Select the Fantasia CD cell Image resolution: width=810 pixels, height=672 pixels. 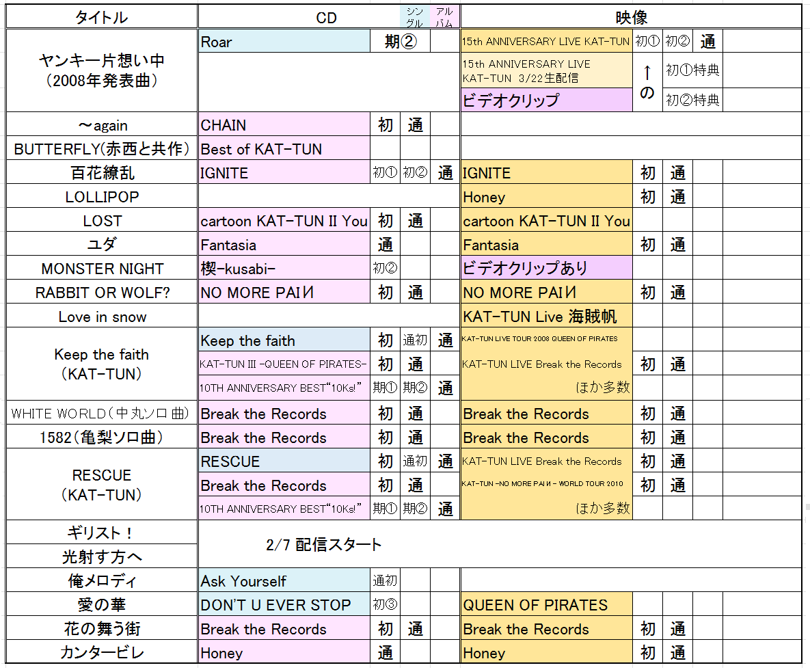(284, 244)
